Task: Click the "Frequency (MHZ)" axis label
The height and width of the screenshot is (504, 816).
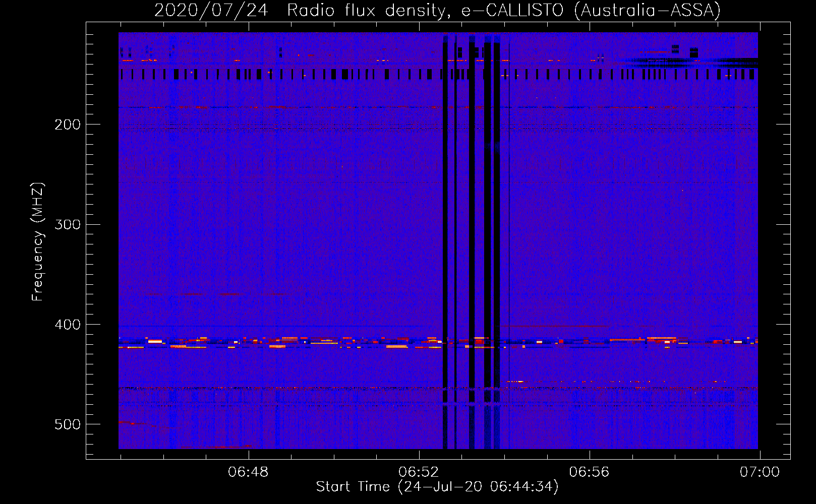Action: 38,242
